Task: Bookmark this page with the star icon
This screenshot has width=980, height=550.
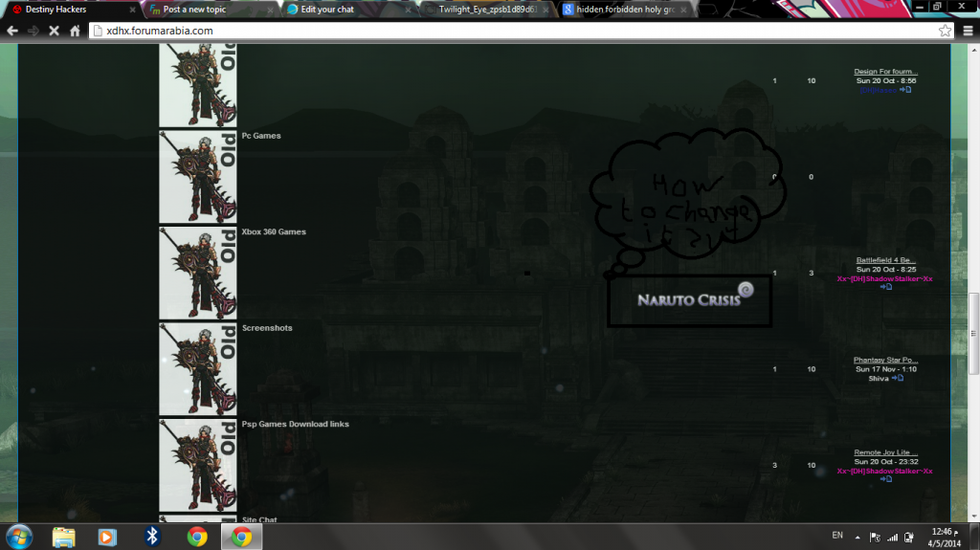Action: (945, 31)
